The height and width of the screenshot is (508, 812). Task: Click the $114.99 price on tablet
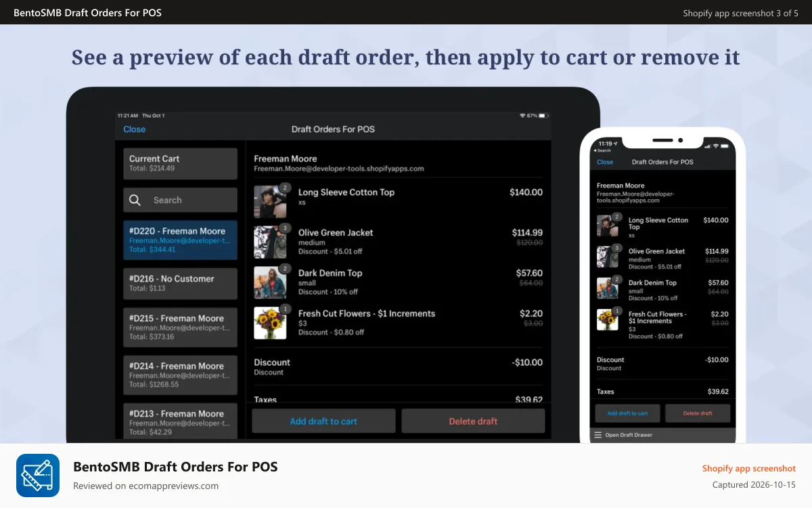(527, 232)
